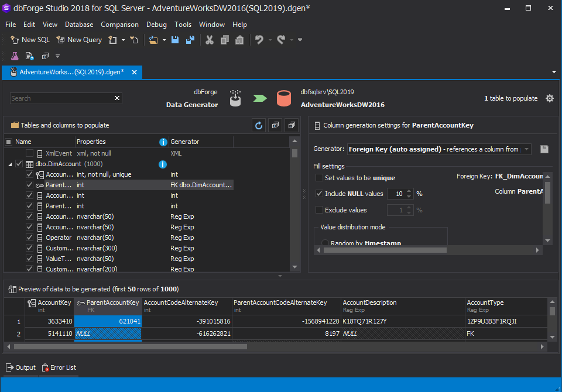This screenshot has width=562, height=392.
Task: Click the Redo arrow icon
Action: pyautogui.click(x=282, y=40)
